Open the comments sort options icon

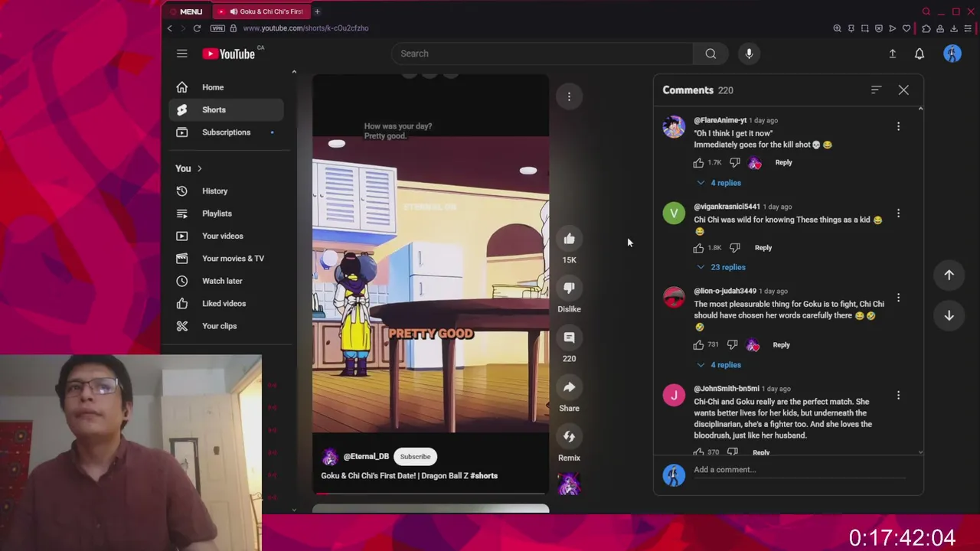876,90
